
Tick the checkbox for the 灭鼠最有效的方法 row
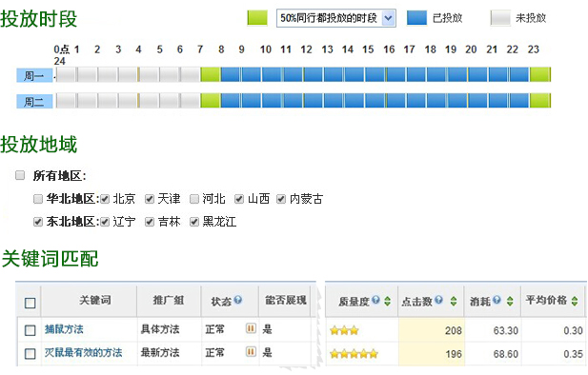[30, 353]
